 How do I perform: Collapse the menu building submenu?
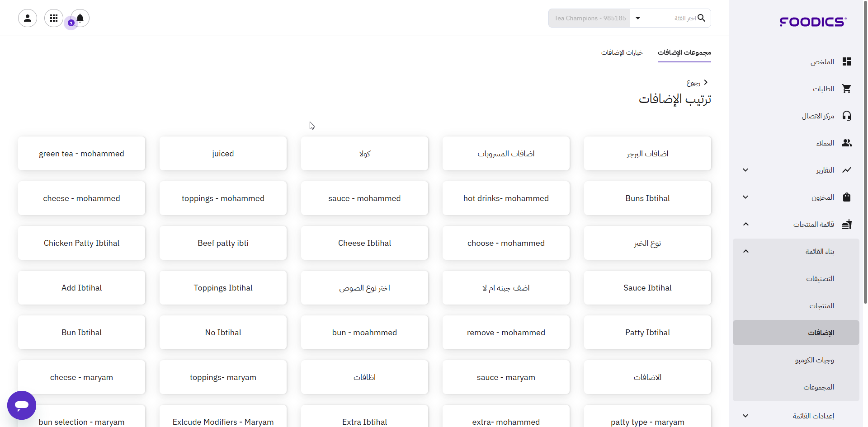point(745,251)
